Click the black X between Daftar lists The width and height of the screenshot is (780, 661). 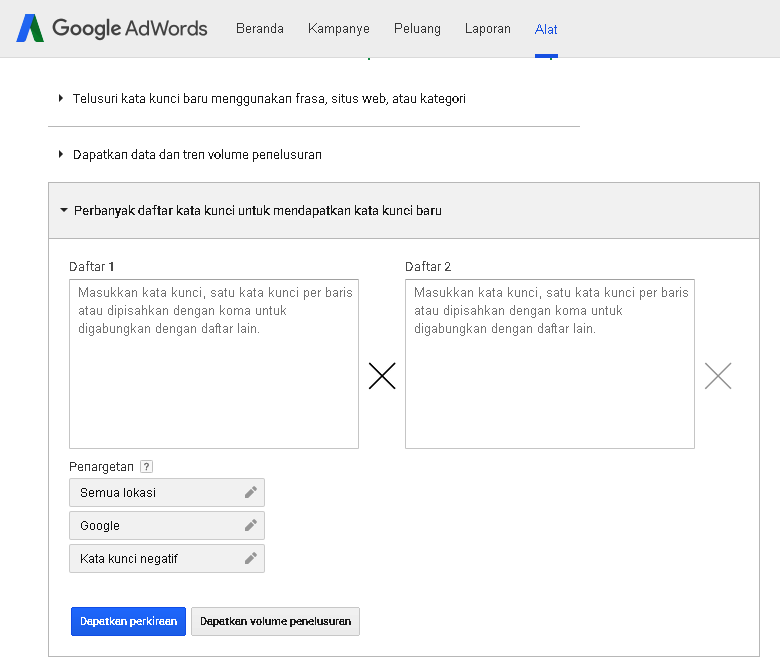(x=382, y=376)
